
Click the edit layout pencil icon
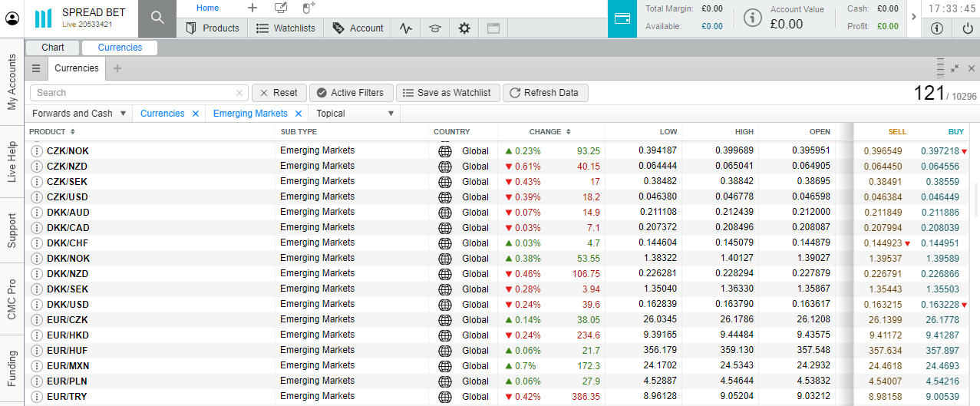pos(281,8)
